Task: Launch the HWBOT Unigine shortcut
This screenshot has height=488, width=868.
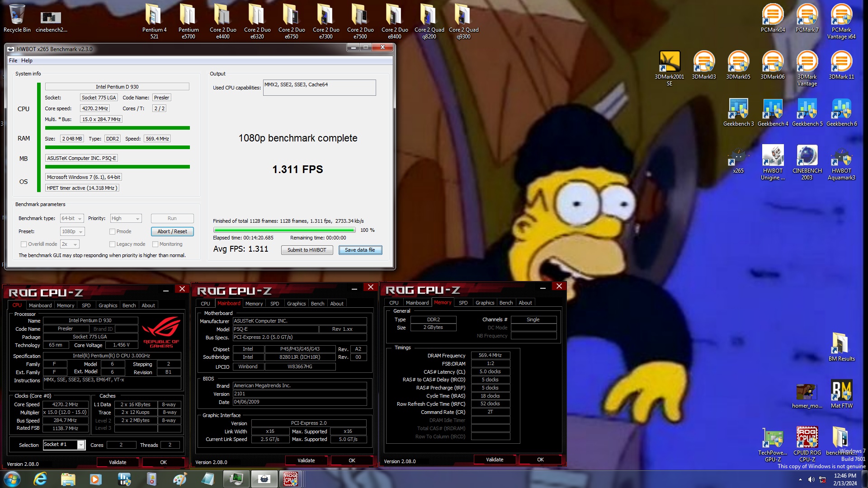Action: (x=773, y=162)
